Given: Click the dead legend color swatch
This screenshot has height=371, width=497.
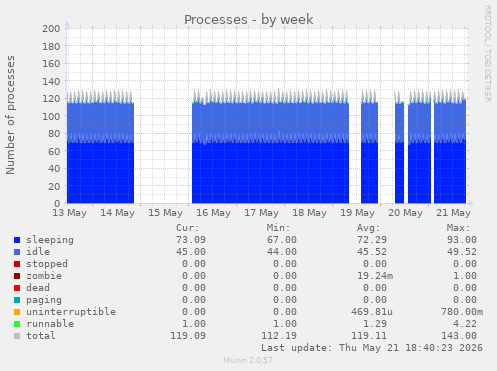Looking at the screenshot, I should pyautogui.click(x=17, y=288).
